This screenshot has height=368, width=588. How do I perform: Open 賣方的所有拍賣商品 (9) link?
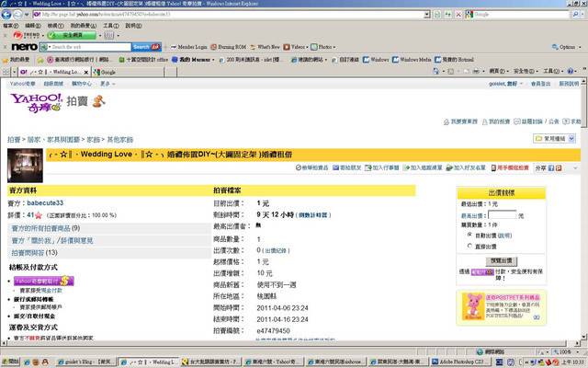click(45, 228)
